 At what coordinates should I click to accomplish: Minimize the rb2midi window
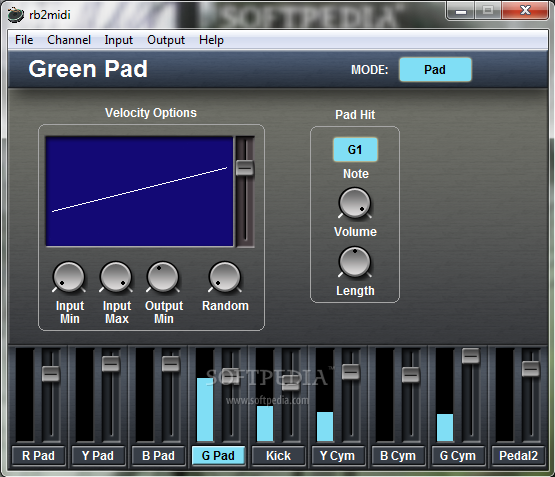(x=461, y=11)
